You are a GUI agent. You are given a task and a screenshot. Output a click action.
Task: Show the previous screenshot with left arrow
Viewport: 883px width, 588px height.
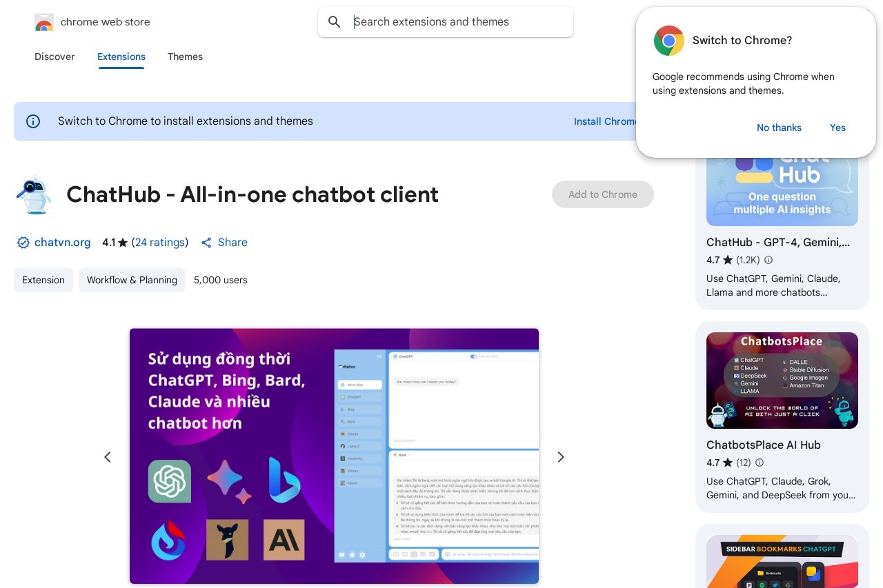click(108, 457)
